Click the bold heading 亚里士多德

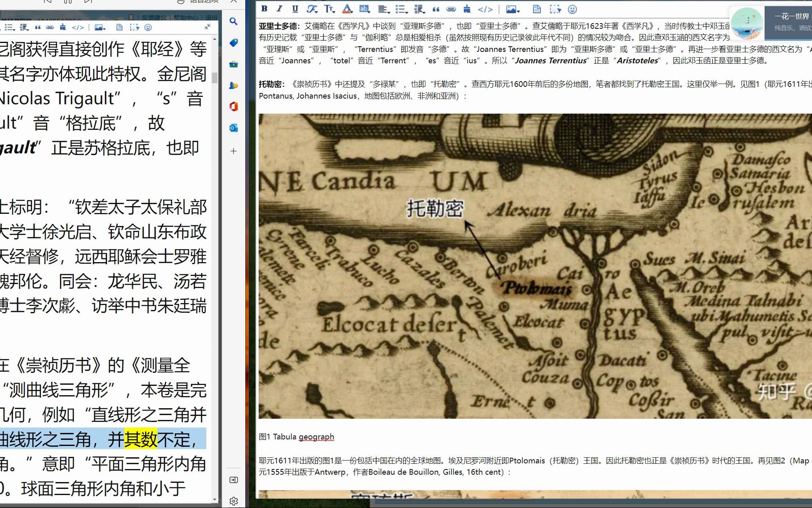(277, 26)
